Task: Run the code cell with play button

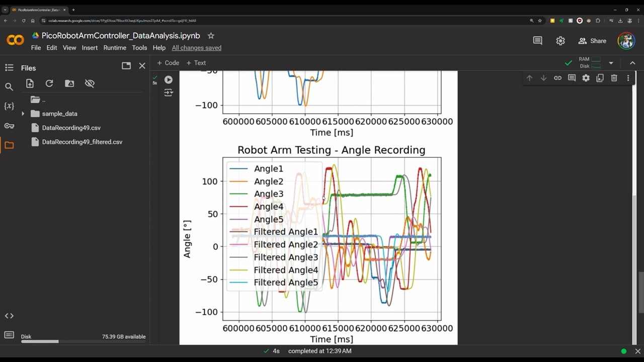Action: tap(169, 80)
